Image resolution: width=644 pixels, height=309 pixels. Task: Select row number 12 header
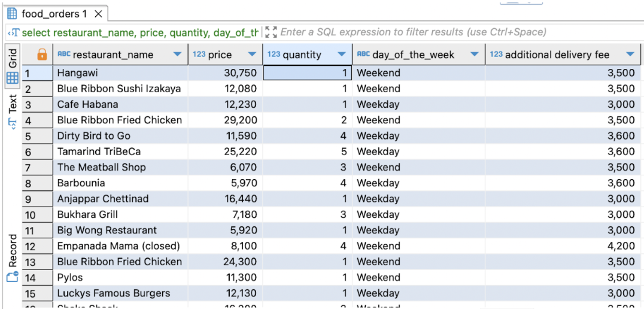[x=37, y=246]
